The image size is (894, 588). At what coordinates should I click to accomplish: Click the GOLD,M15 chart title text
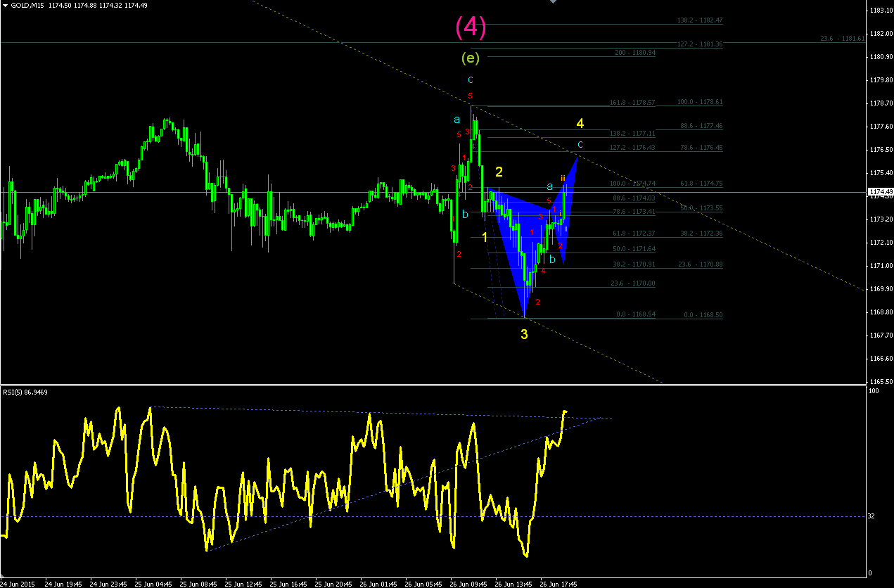pos(27,6)
